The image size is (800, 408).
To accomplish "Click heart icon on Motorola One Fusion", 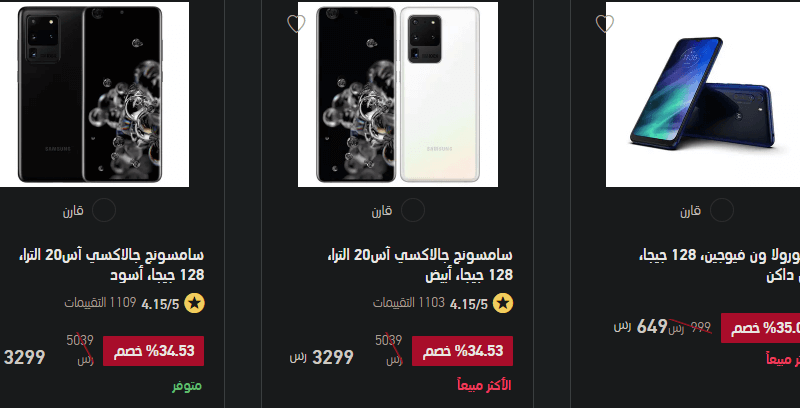I will pyautogui.click(x=605, y=23).
